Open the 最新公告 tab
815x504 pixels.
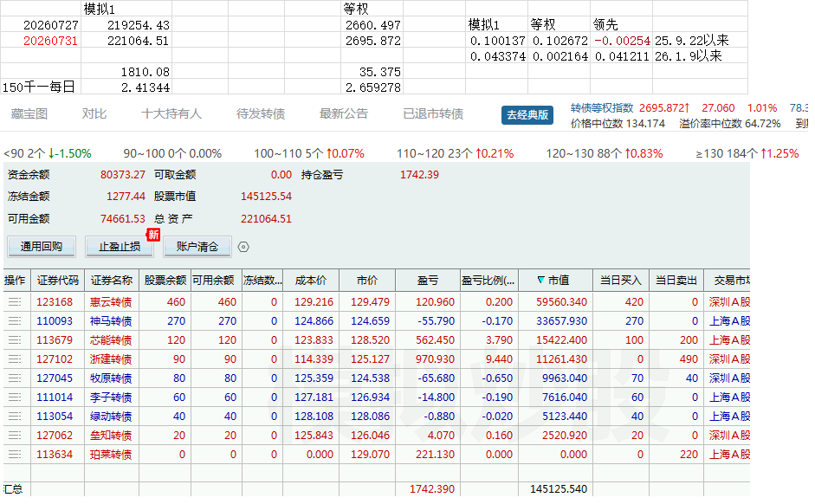point(344,113)
